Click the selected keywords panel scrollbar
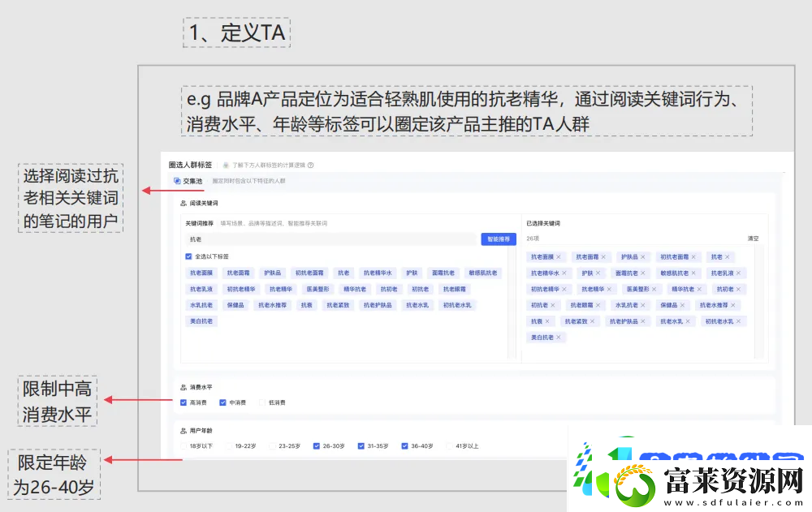The image size is (812, 512). click(758, 301)
